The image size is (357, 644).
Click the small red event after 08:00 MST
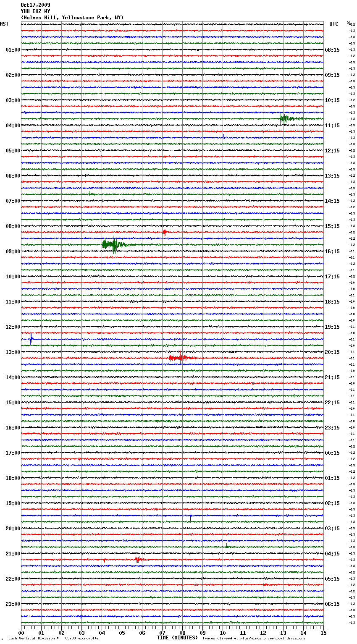click(x=165, y=232)
